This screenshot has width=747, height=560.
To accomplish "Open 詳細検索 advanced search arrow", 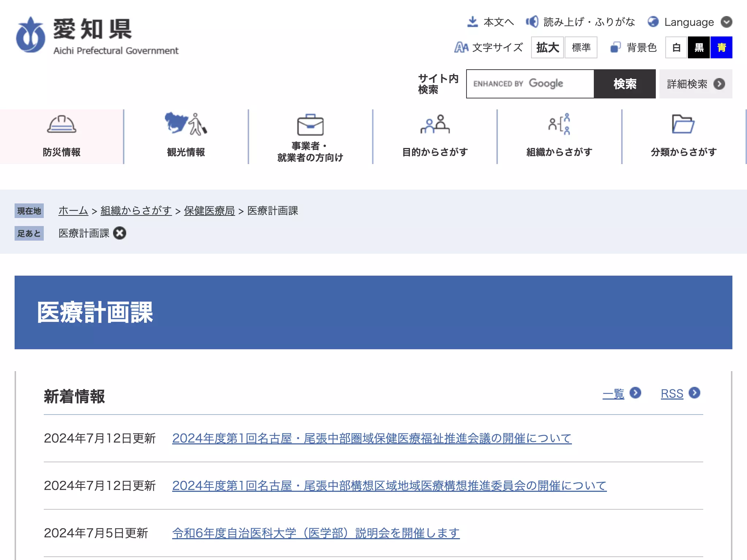I will tap(719, 84).
